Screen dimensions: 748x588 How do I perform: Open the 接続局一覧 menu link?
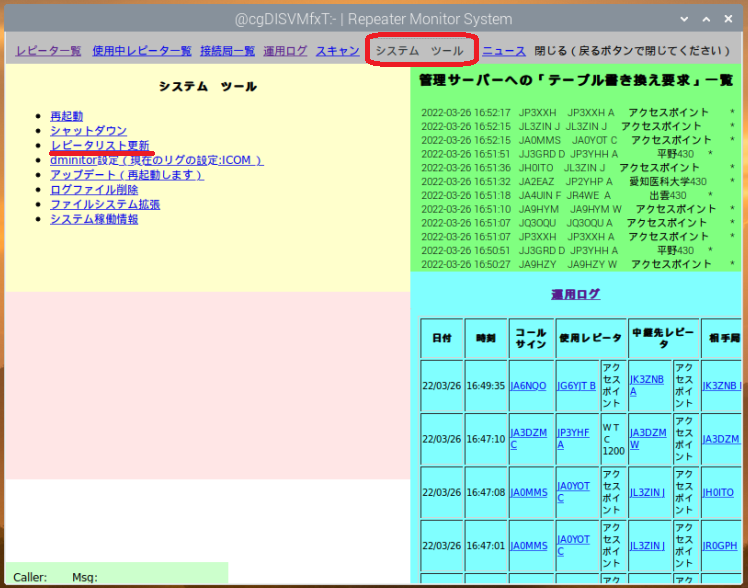click(x=228, y=51)
